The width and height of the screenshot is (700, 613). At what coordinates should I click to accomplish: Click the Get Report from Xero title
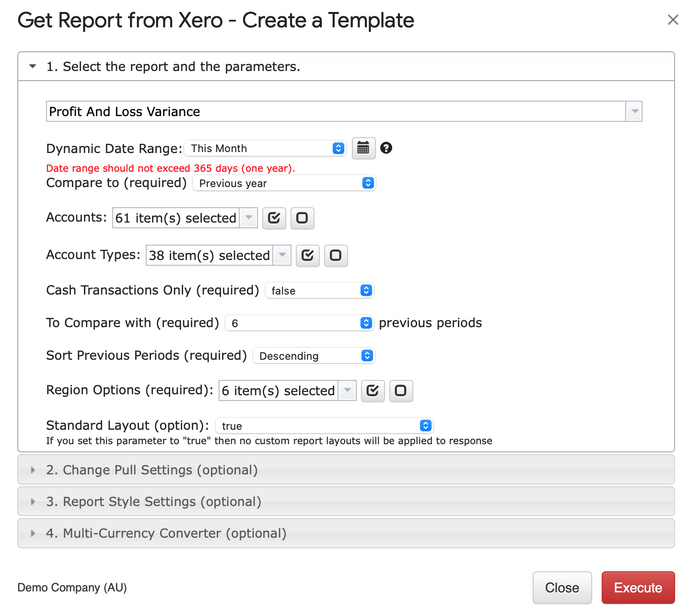click(x=216, y=20)
